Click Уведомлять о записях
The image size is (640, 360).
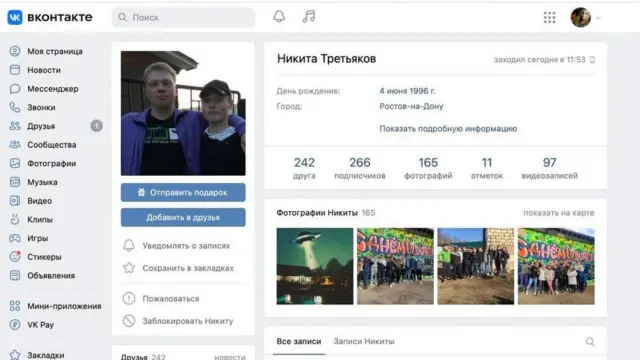point(186,246)
